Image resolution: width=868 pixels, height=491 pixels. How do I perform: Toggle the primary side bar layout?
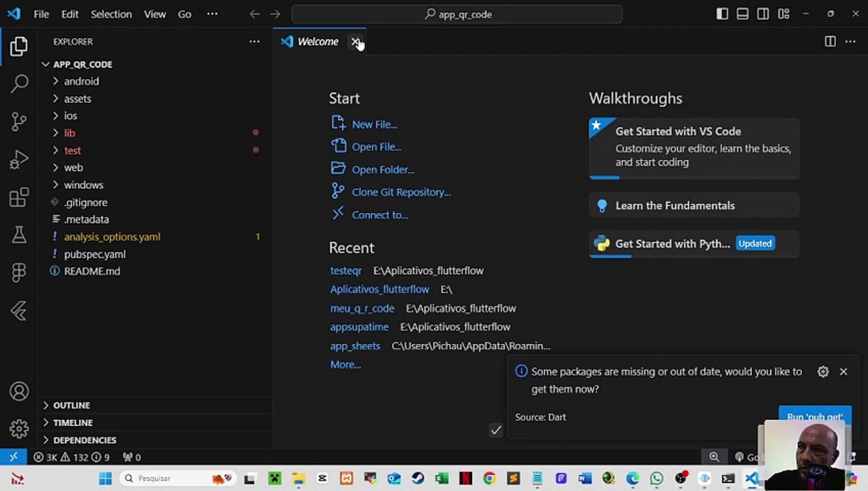tap(722, 14)
